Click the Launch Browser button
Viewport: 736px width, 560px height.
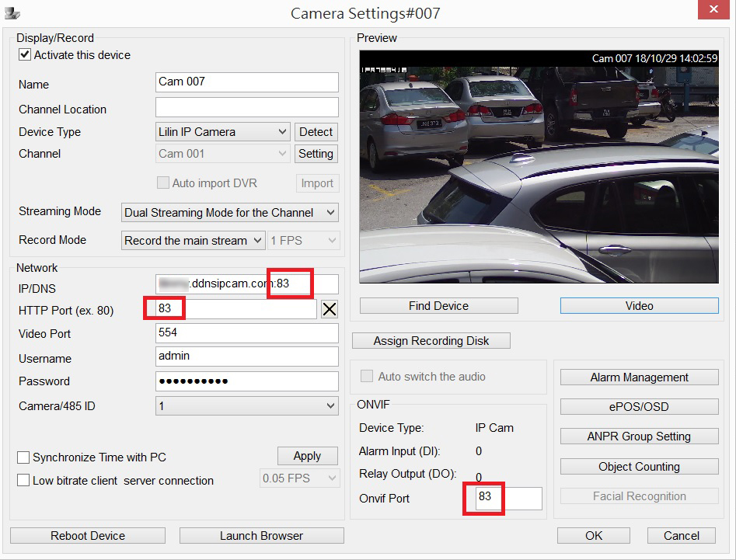point(261,536)
